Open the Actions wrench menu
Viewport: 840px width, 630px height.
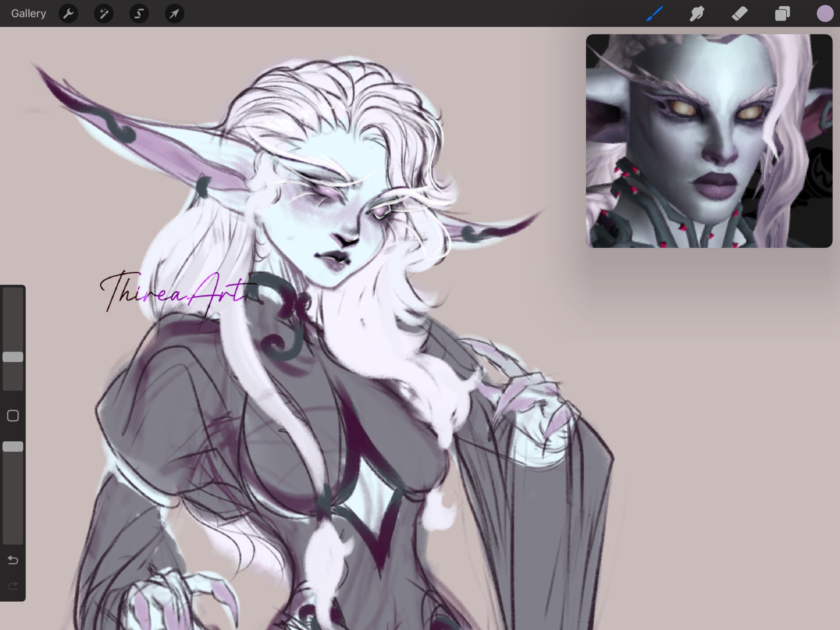click(x=68, y=14)
